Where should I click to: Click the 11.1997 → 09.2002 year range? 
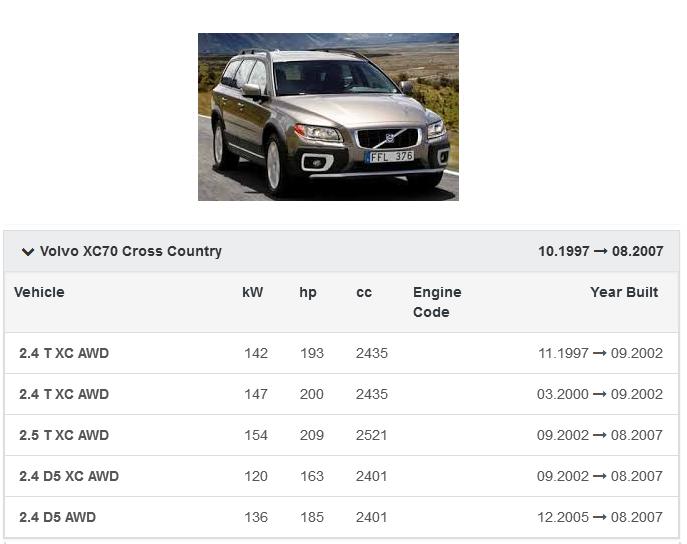pos(600,353)
